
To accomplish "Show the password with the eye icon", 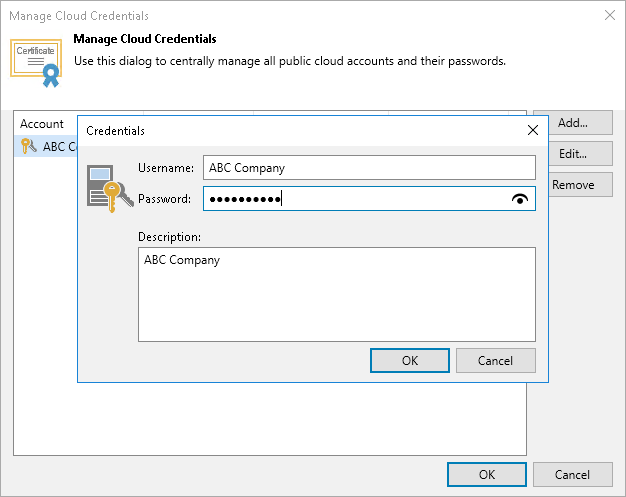I will click(520, 199).
